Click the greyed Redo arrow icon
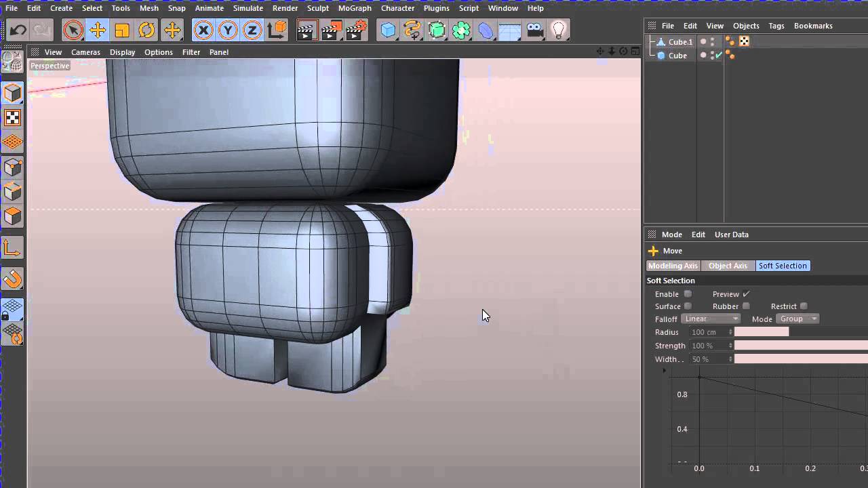This screenshot has width=868, height=488. (42, 30)
